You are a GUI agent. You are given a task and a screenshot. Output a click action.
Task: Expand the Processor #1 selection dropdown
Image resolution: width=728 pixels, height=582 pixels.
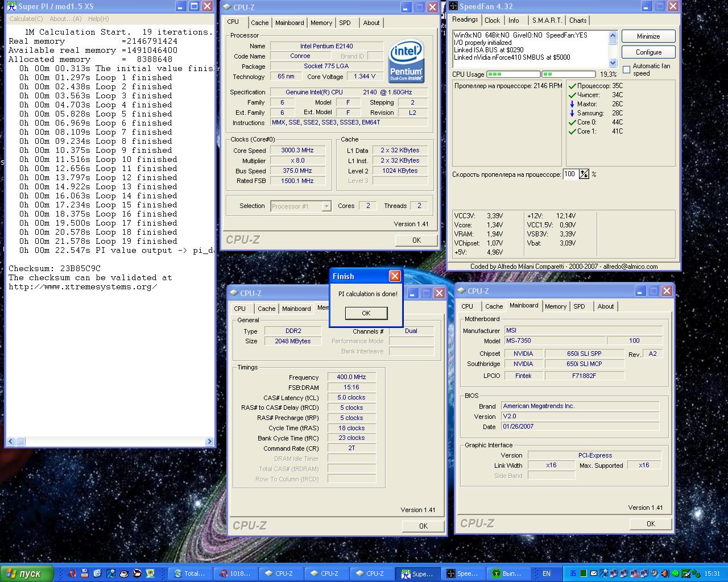(326, 206)
